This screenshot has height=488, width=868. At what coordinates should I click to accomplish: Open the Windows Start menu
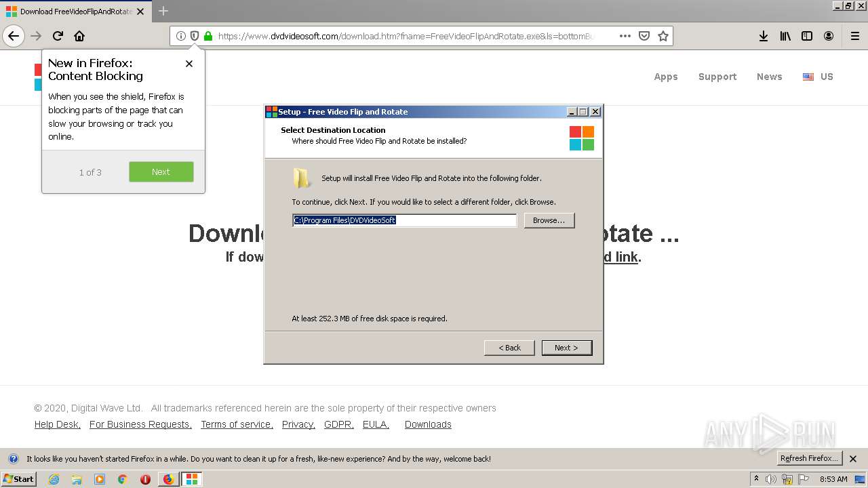click(x=18, y=479)
